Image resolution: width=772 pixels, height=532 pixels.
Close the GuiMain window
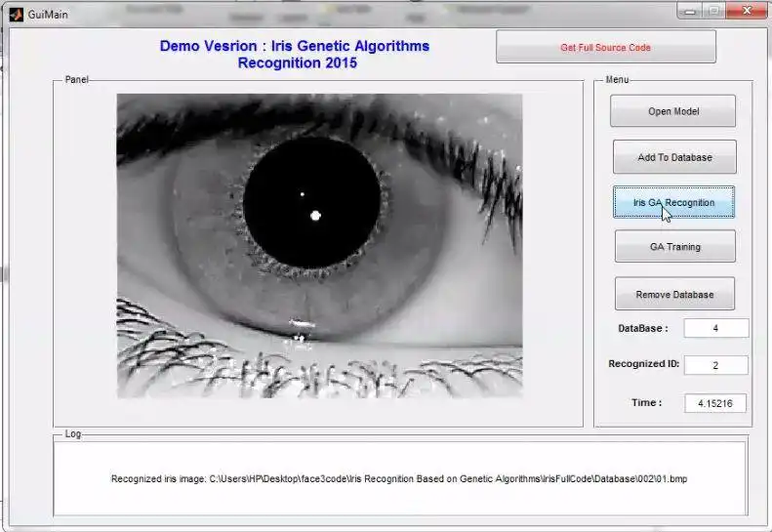tap(747, 11)
